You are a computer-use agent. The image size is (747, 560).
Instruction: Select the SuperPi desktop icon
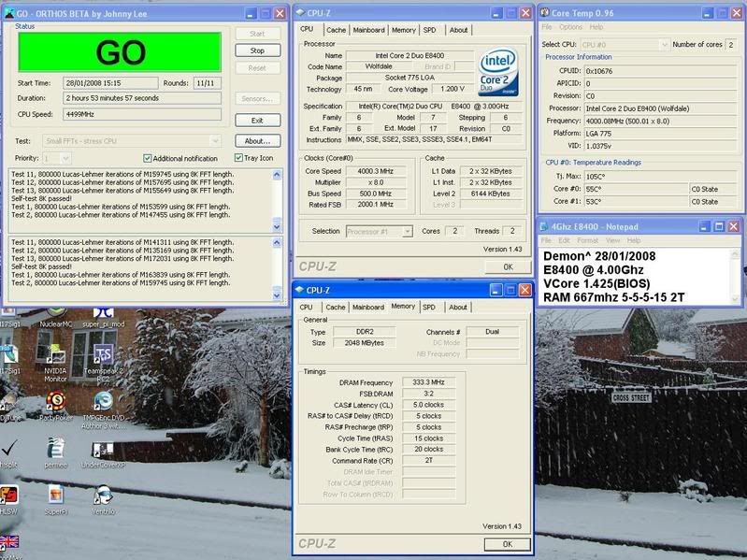[x=56, y=499]
